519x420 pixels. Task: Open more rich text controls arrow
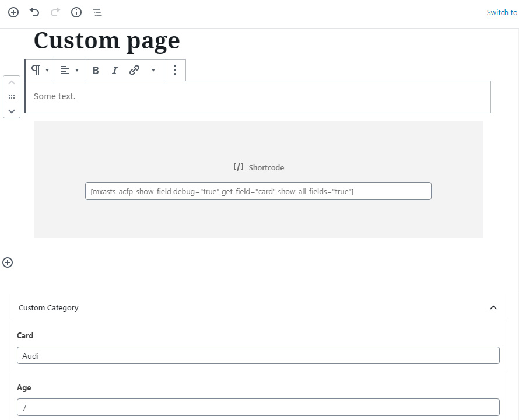[x=153, y=70]
